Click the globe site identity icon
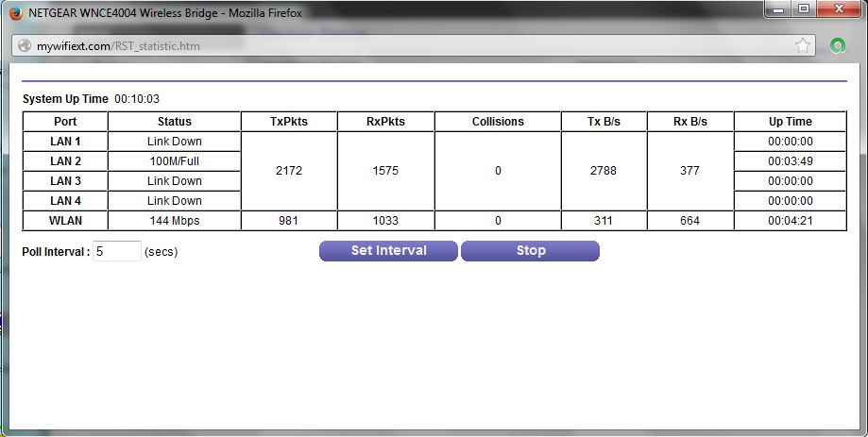This screenshot has height=437, width=868. pyautogui.click(x=25, y=45)
